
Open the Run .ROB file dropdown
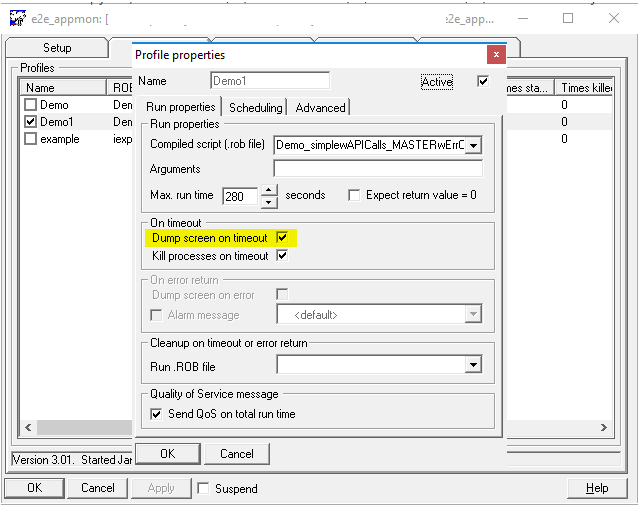[473, 364]
